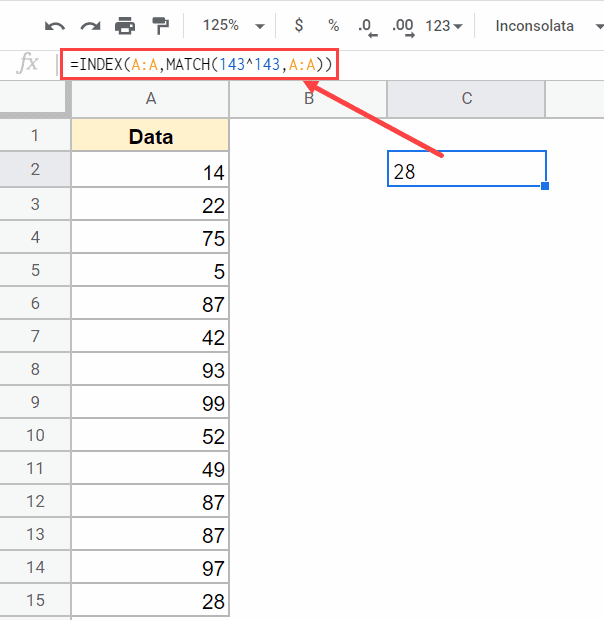This screenshot has height=620, width=604.
Task: Apply percent format icon
Action: pos(334,26)
